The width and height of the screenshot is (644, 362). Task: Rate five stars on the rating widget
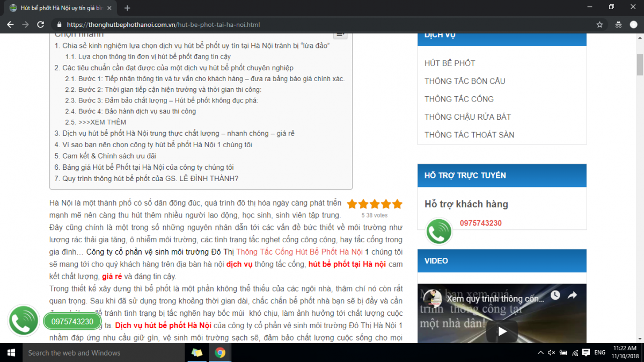tap(397, 204)
